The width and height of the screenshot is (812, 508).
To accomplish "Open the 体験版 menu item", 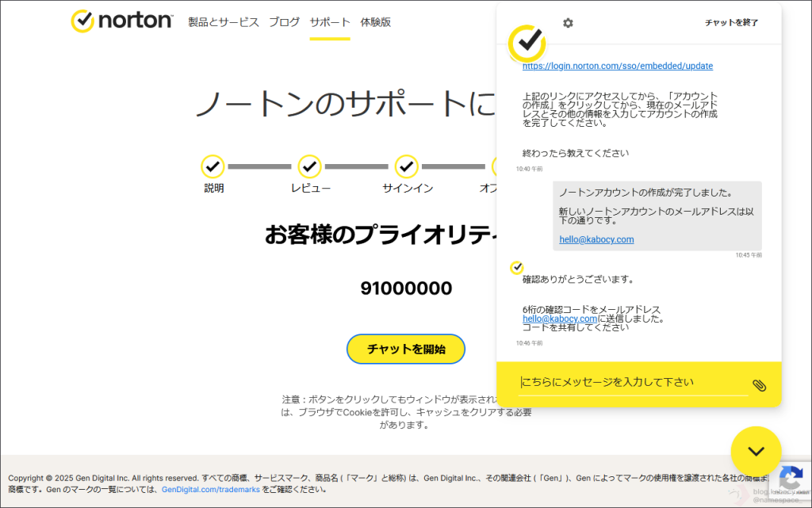I will (375, 22).
